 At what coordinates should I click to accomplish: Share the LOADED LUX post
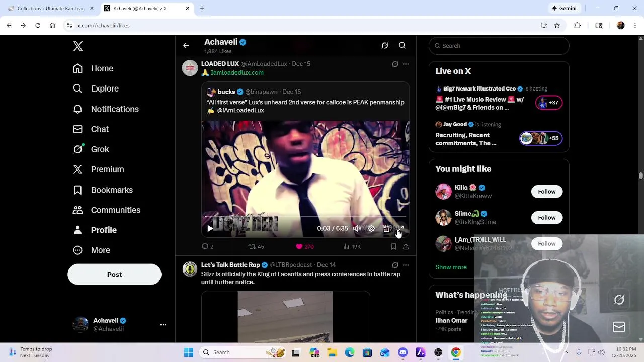(x=406, y=247)
